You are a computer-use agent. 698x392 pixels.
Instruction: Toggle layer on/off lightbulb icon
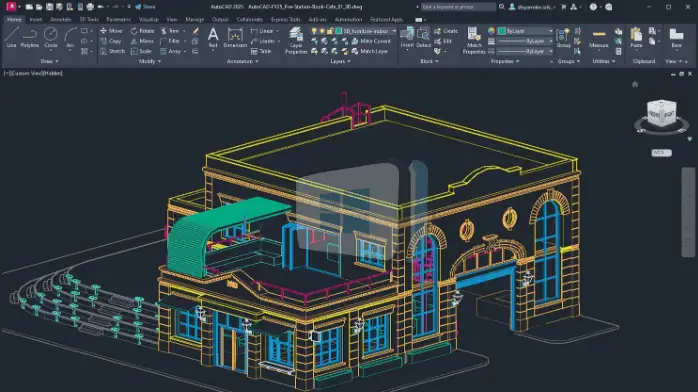click(x=314, y=31)
